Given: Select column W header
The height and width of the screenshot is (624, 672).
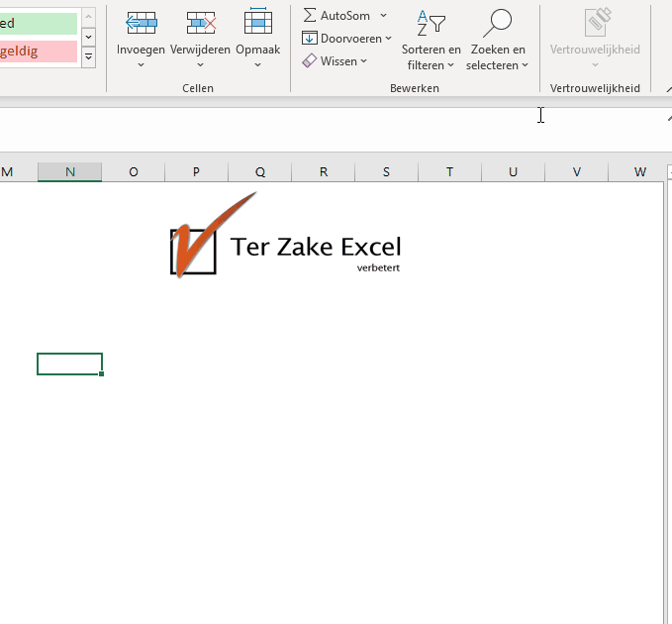Looking at the screenshot, I should click(x=636, y=172).
